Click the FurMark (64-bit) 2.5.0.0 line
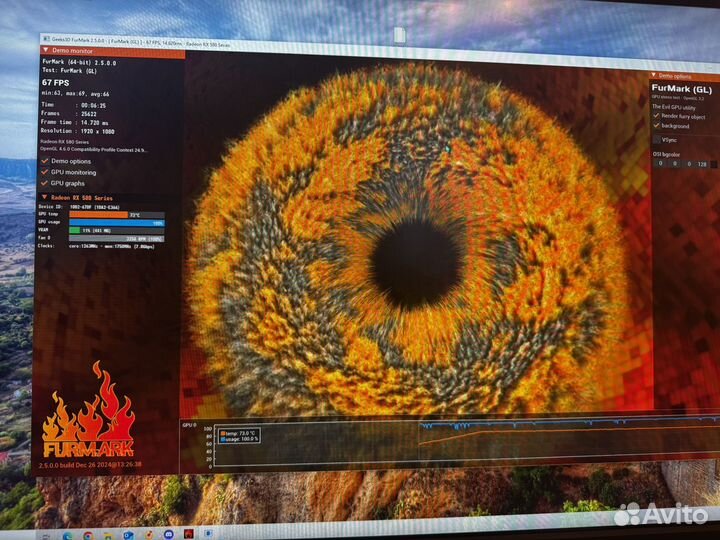720x540 pixels. point(79,62)
